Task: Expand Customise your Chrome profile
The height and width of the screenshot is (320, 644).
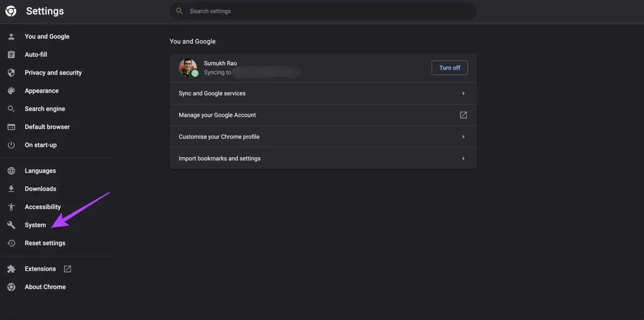Action: click(x=323, y=137)
